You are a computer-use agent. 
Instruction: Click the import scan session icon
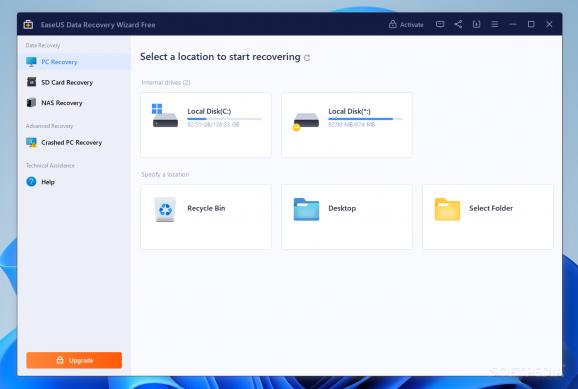[x=476, y=24]
